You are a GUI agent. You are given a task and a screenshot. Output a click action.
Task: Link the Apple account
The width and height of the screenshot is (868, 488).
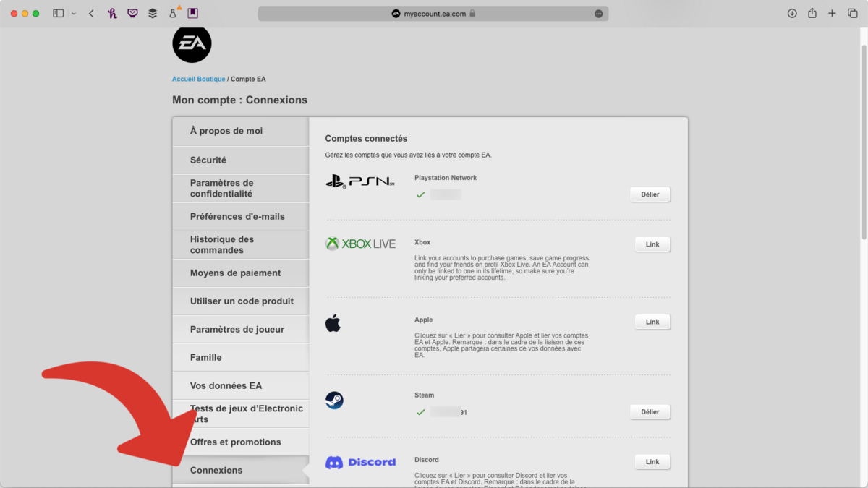[652, 322]
